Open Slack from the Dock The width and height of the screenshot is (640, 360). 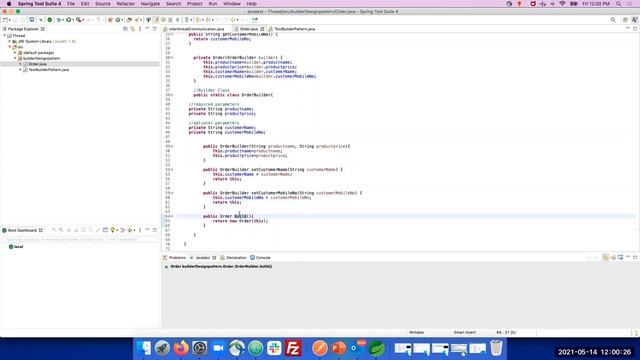tap(274, 348)
